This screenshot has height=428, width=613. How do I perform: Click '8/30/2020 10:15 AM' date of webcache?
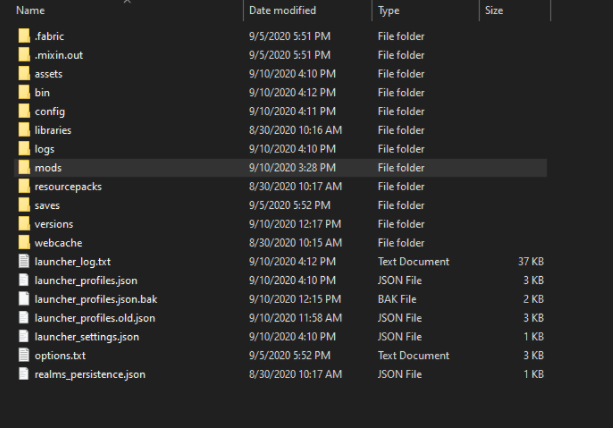click(296, 243)
